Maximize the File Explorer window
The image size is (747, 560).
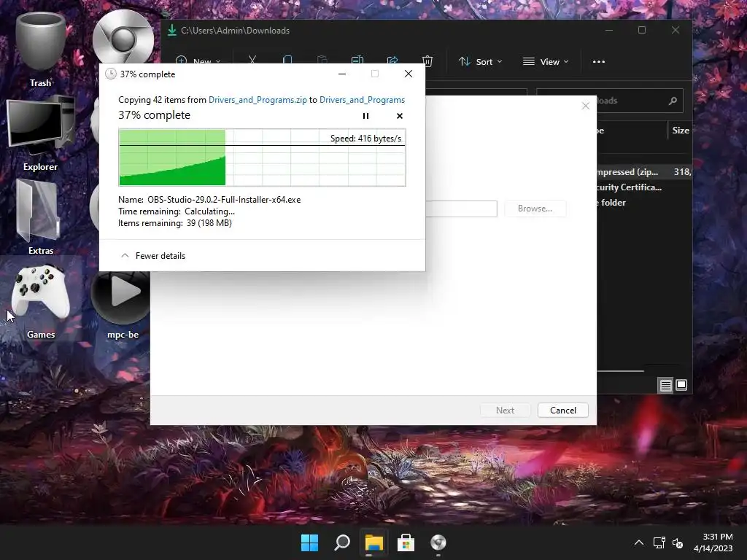coord(642,30)
